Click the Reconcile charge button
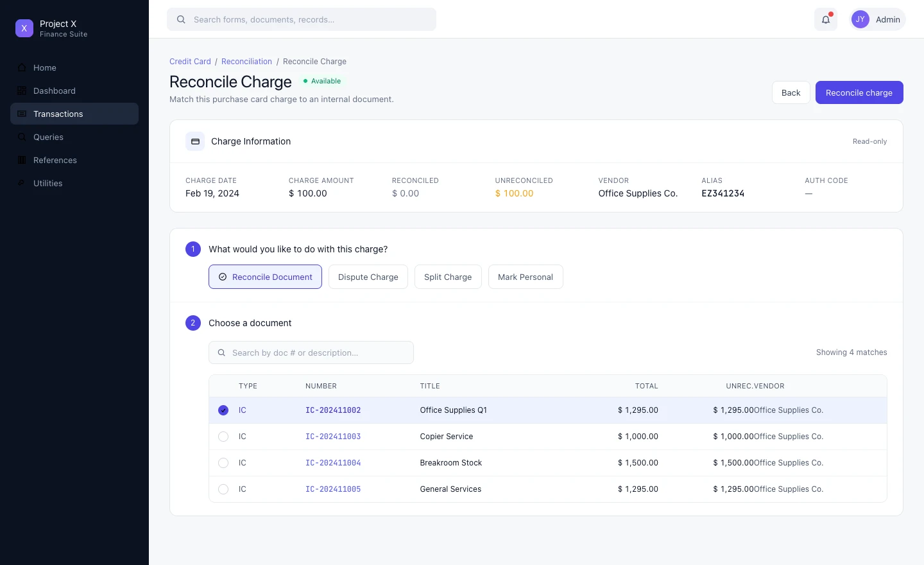924x565 pixels. click(x=859, y=92)
